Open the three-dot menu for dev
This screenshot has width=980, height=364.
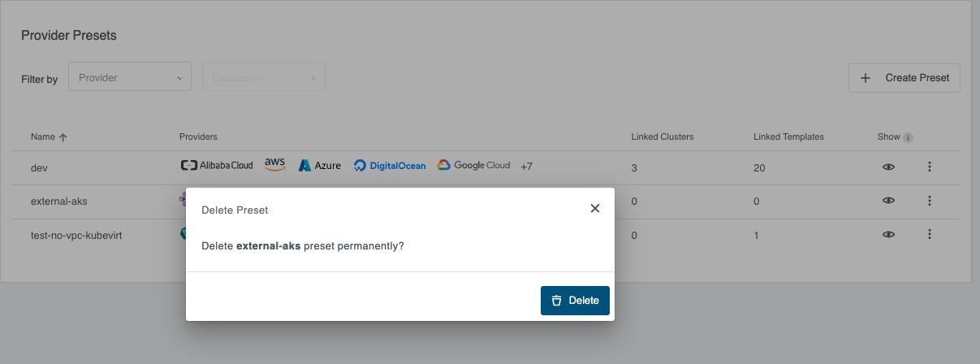tap(930, 167)
